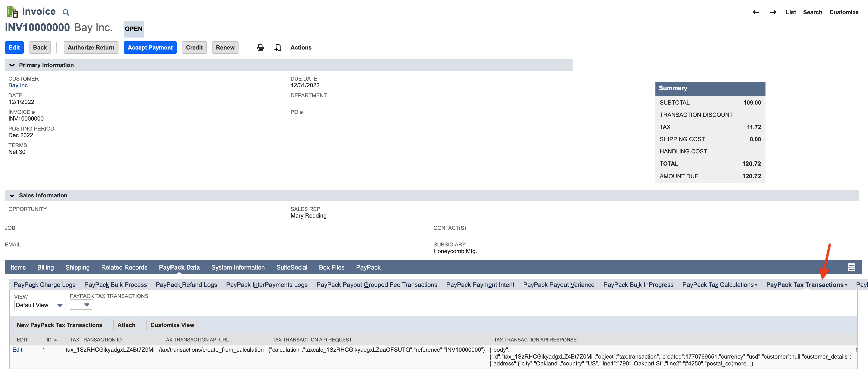This screenshot has width=868, height=377.
Task: Edit the first tax transaction row
Action: [17, 350]
